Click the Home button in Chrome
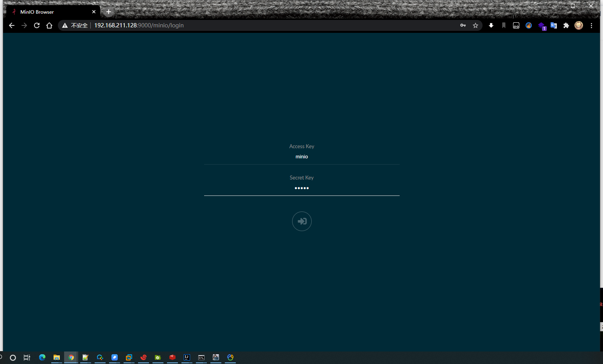 click(x=49, y=25)
